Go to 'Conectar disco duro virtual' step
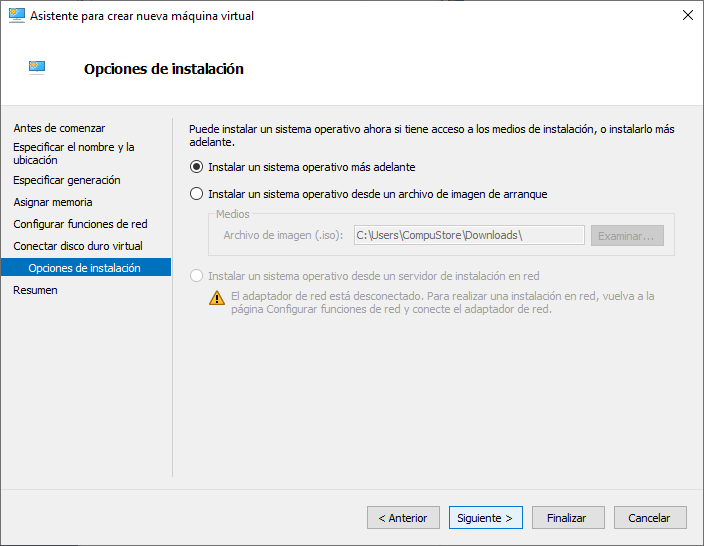The height and width of the screenshot is (546, 704). 78,246
